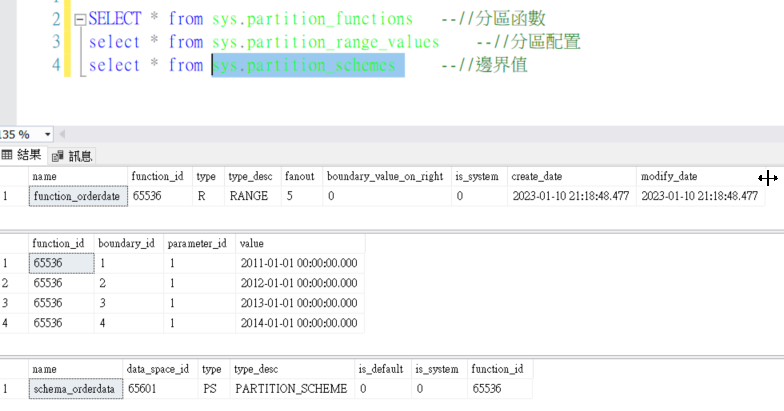Collapse the SQL code block outline toggle
The width and height of the screenshot is (784, 411).
[x=80, y=20]
